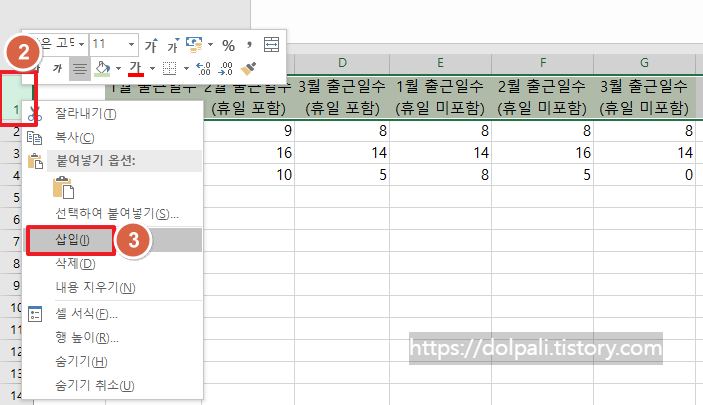Click cell C3 containing 16
The width and height of the screenshot is (703, 405).
click(x=249, y=153)
